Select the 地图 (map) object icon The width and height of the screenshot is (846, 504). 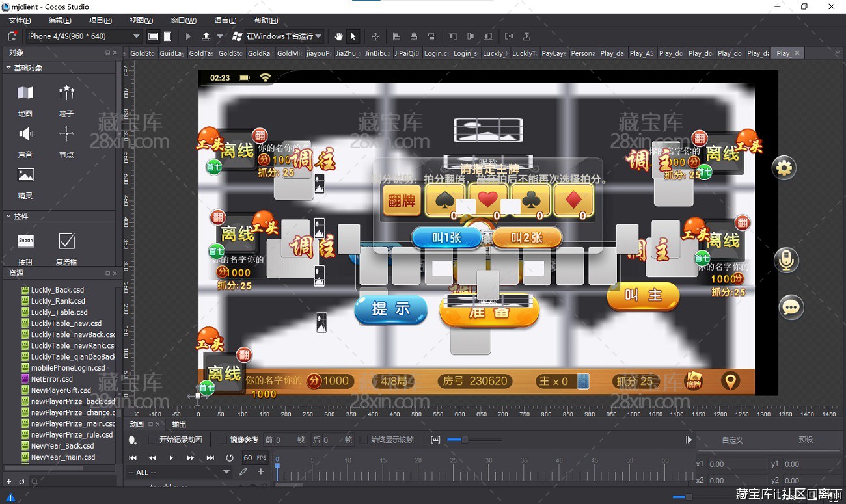(x=25, y=94)
